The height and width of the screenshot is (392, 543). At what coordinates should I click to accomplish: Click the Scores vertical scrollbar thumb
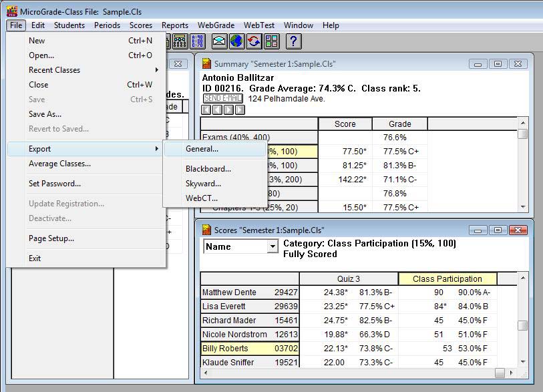click(x=523, y=325)
